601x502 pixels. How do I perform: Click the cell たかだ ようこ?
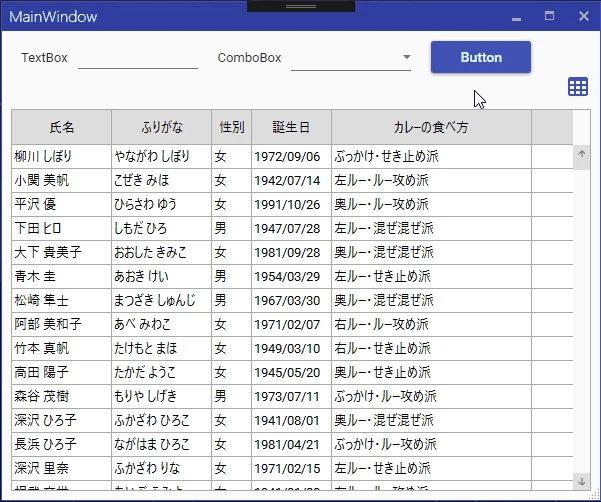click(161, 372)
